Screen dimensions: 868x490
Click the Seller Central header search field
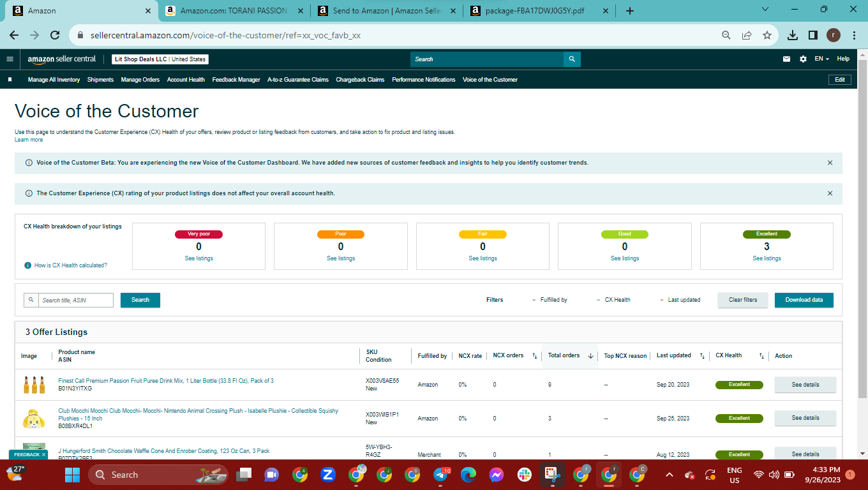pyautogui.click(x=487, y=59)
